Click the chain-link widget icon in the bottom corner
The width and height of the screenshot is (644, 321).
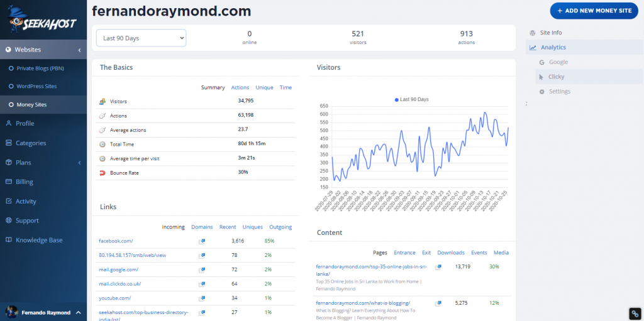pyautogui.click(x=635, y=313)
